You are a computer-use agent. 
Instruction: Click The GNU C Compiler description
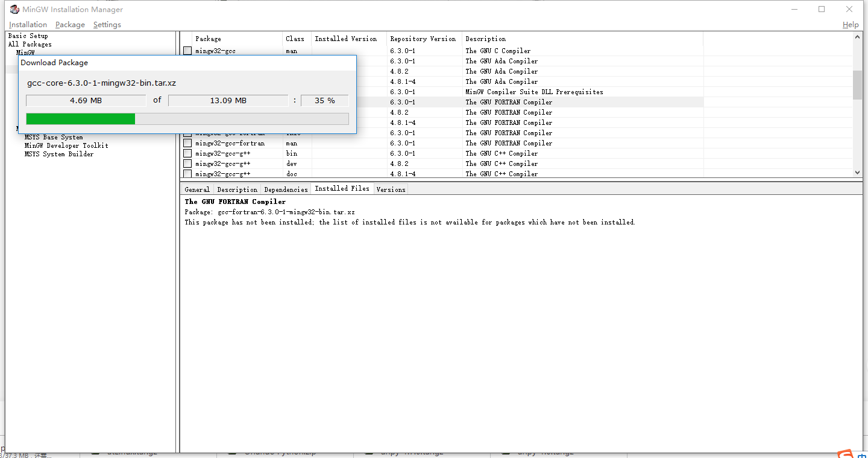coord(498,51)
